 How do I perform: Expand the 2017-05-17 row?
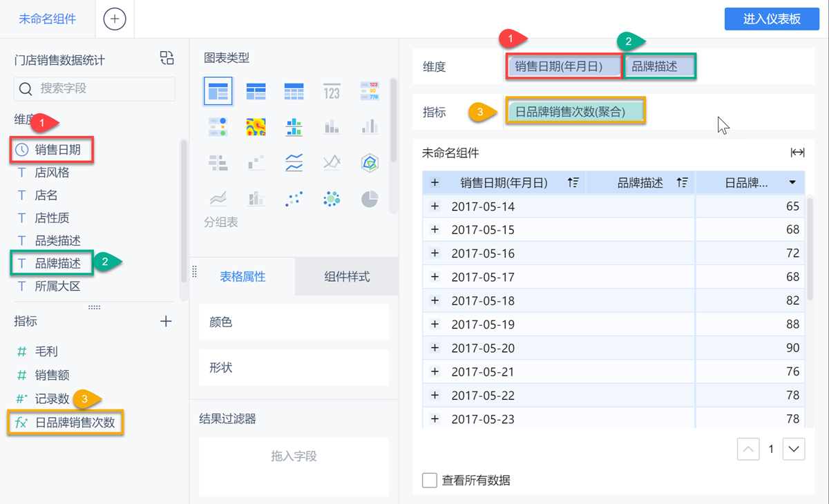[435, 277]
